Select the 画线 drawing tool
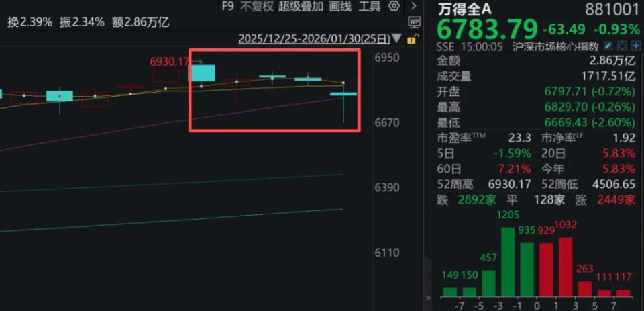644x311 pixels. tap(341, 6)
